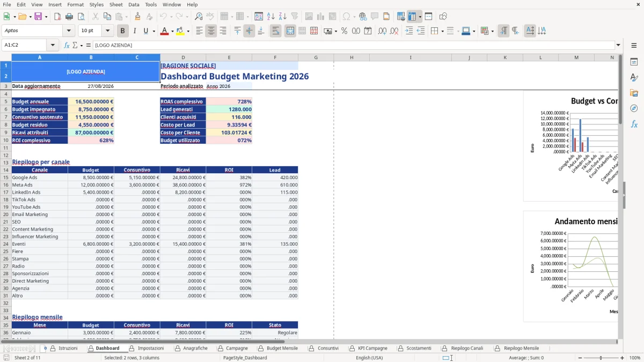Click the Function Wizard fx icon
The image size is (644, 362).
coord(67,45)
